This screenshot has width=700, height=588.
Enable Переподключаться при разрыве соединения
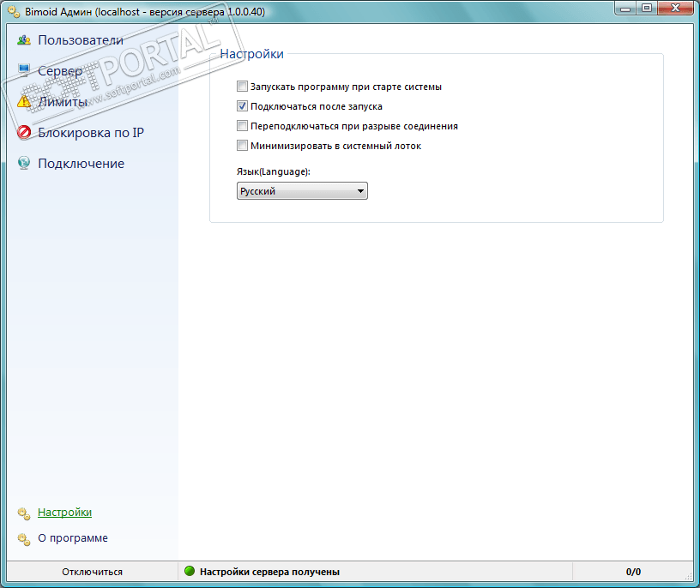pos(242,125)
